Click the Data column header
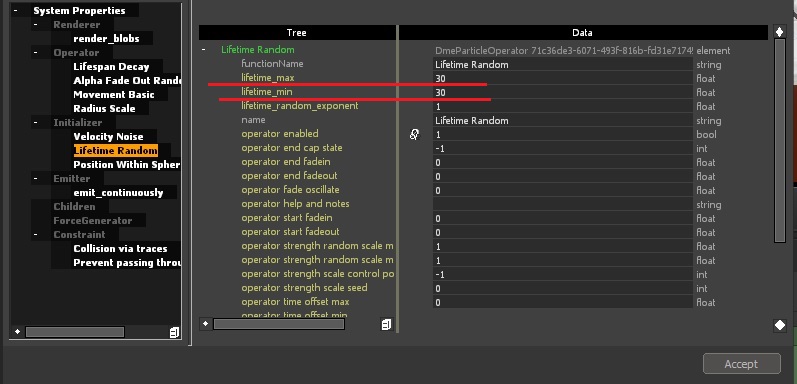This screenshot has height=384, width=797. 583,33
